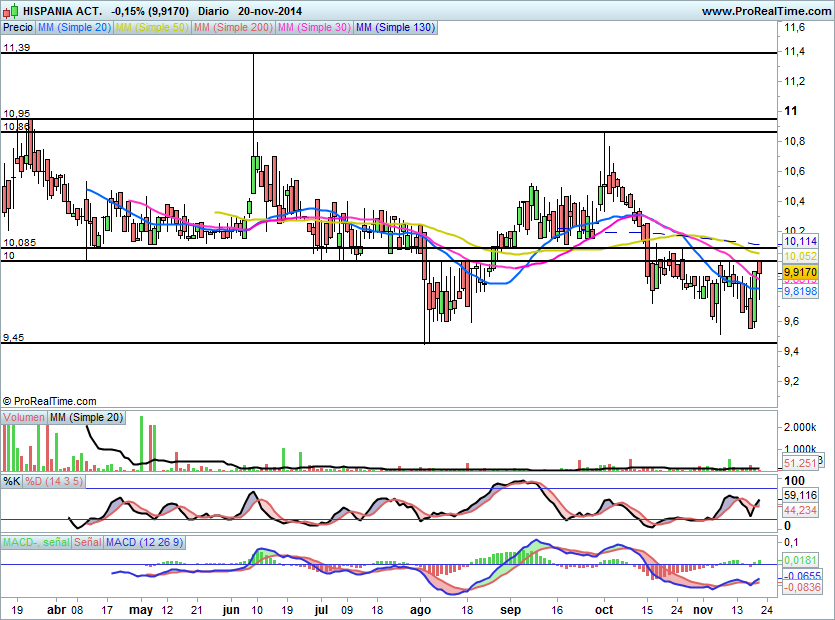This screenshot has height=620, width=835.
Task: Click the Volumen panel label
Action: [24, 417]
